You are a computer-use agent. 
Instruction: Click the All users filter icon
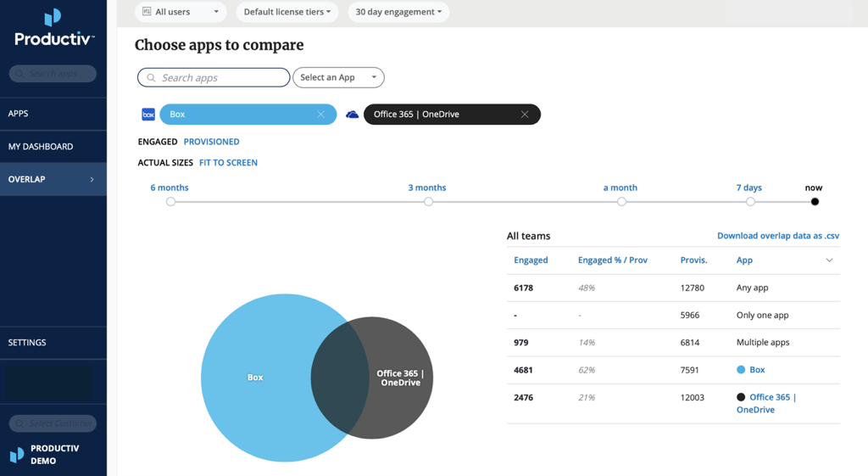point(147,12)
